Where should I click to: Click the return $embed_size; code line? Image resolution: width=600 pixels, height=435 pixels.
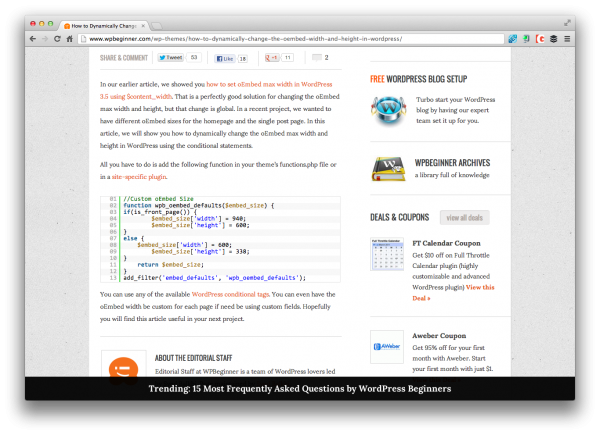coord(170,265)
